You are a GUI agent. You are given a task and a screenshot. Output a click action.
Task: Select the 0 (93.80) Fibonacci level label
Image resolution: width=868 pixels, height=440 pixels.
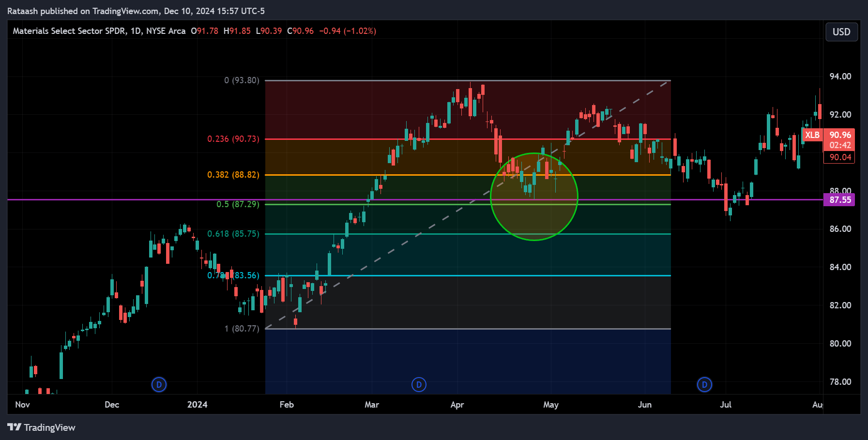click(242, 80)
